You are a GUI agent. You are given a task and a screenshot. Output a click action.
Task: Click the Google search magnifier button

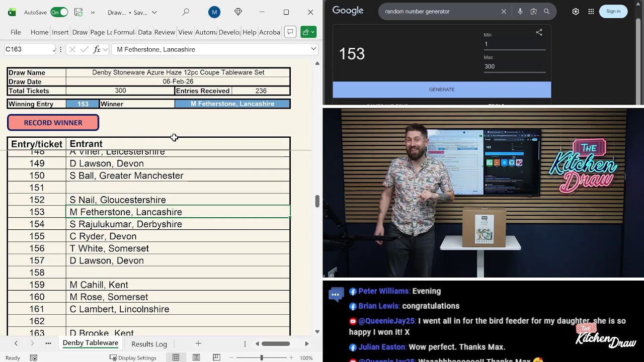547,12
